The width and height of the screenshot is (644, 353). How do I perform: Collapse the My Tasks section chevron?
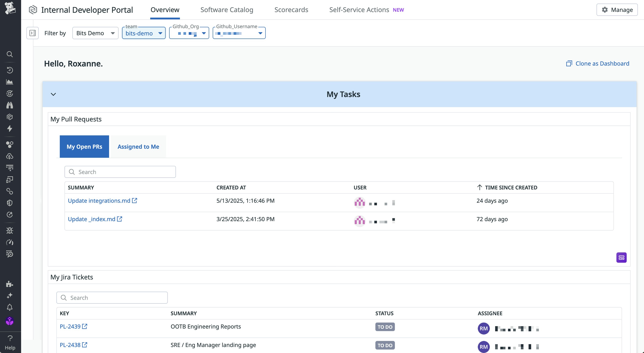(x=53, y=94)
